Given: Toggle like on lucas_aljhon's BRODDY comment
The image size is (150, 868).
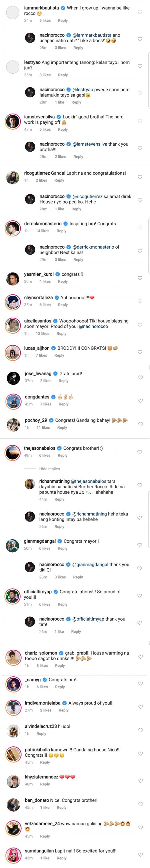Looking at the screenshot, I should point(140,352).
